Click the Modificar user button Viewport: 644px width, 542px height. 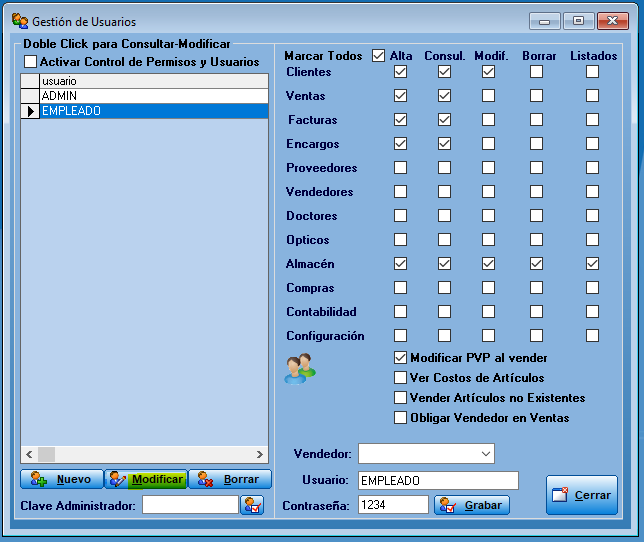click(146, 479)
